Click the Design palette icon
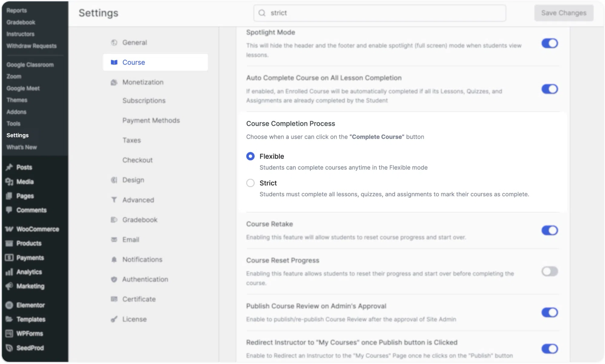The height and width of the screenshot is (364, 605). (114, 180)
